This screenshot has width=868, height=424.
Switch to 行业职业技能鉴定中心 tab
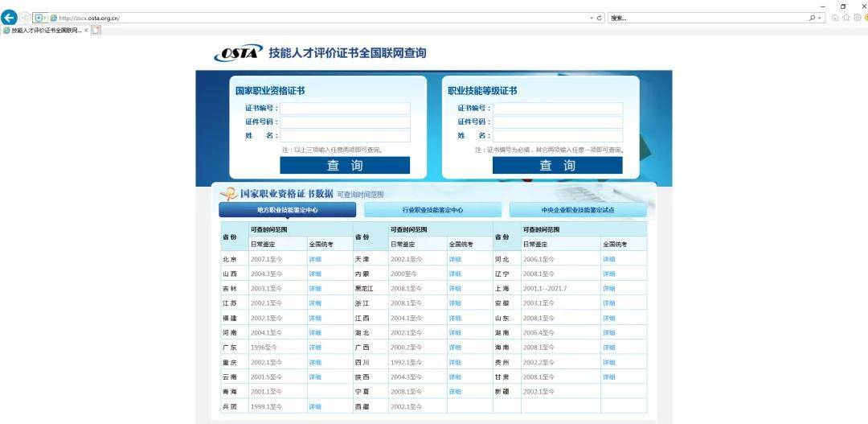(x=433, y=210)
